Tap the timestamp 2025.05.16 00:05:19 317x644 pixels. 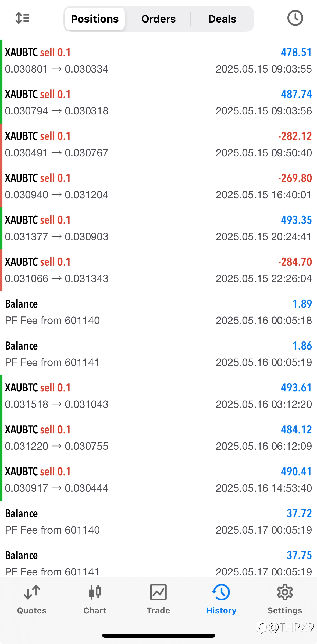[x=264, y=362]
